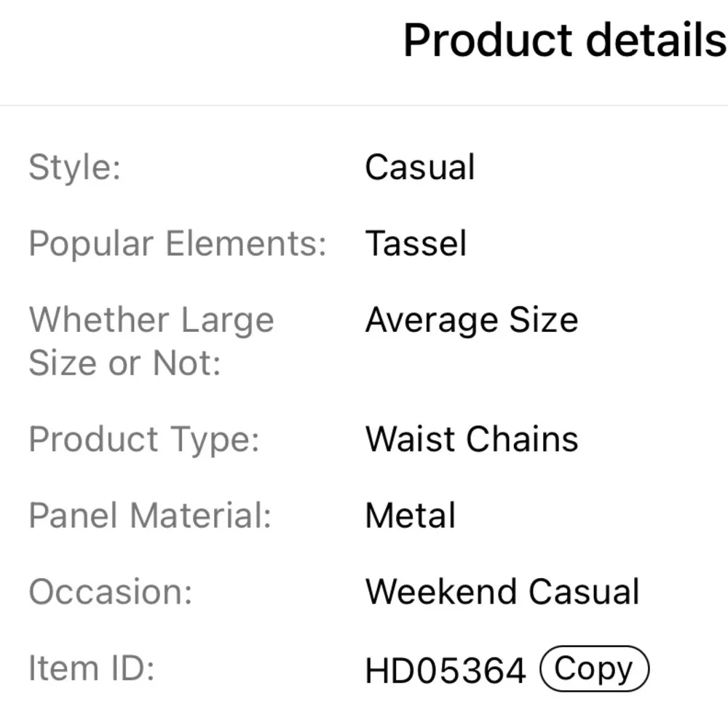
Task: Click the word Chains in Product Type value
Action: coord(522,439)
